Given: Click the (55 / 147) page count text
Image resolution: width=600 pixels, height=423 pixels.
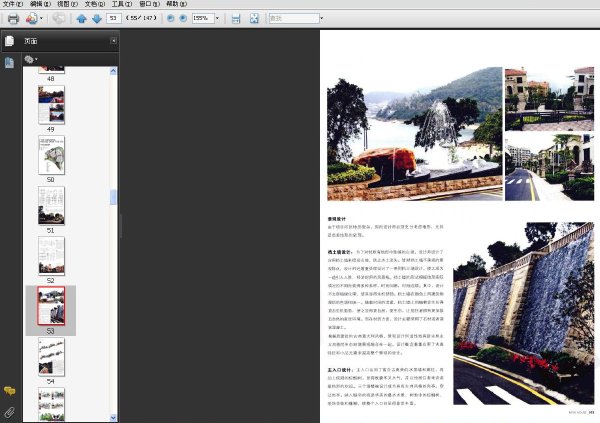Looking at the screenshot, I should pos(141,18).
